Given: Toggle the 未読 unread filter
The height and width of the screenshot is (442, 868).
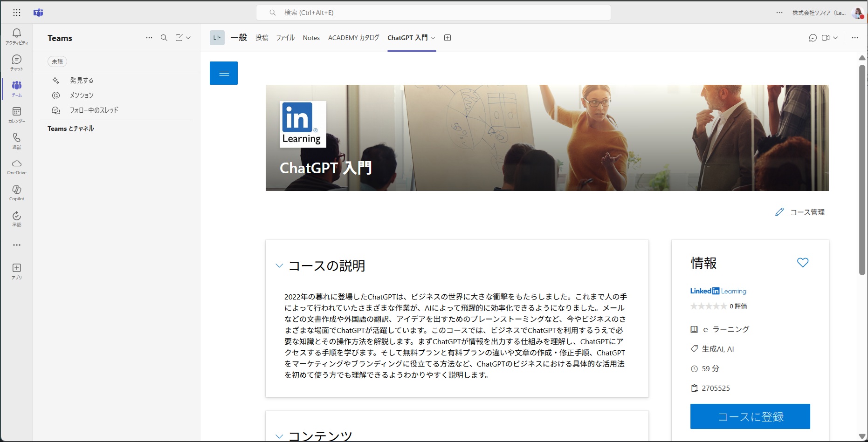Looking at the screenshot, I should (57, 61).
